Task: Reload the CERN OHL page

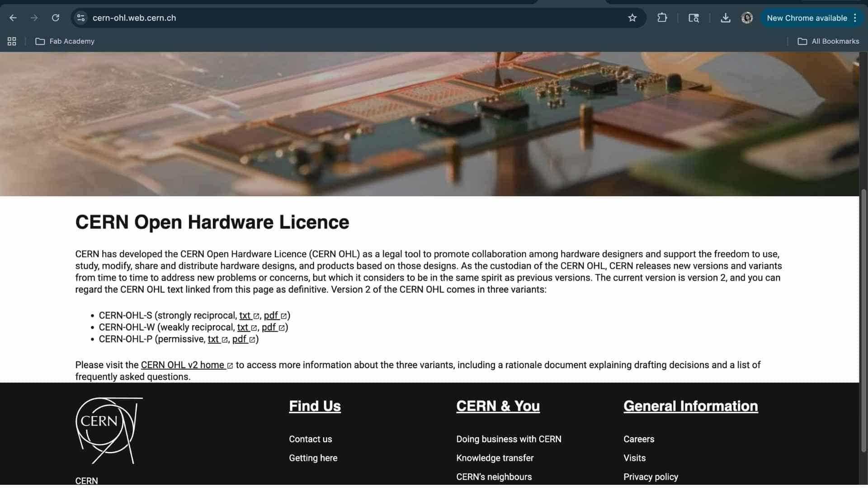Action: click(56, 18)
